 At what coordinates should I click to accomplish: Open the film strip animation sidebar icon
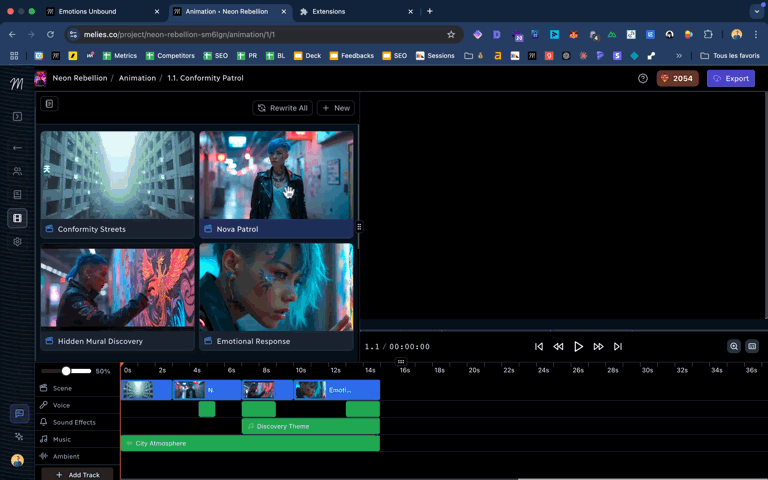point(17,218)
